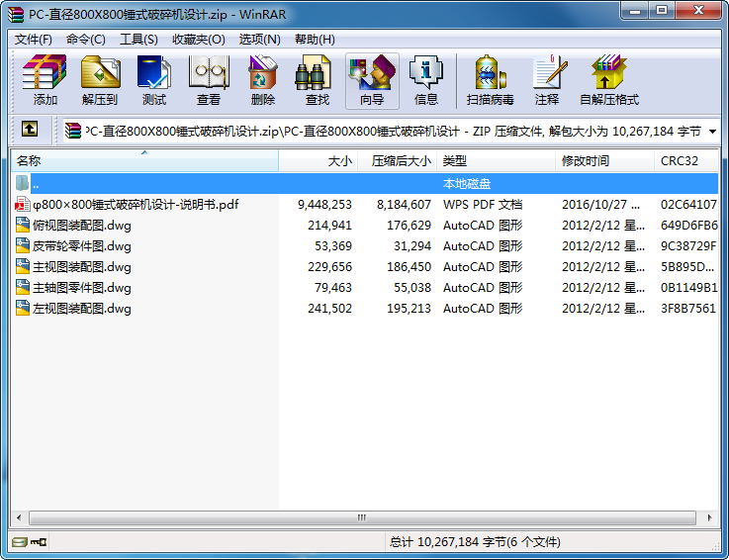The height and width of the screenshot is (560, 729).
Task: Click the address bar path text
Action: (393, 132)
